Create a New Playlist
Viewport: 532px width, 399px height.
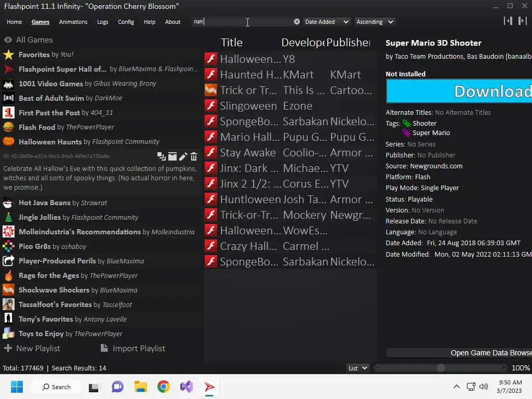pyautogui.click(x=32, y=349)
